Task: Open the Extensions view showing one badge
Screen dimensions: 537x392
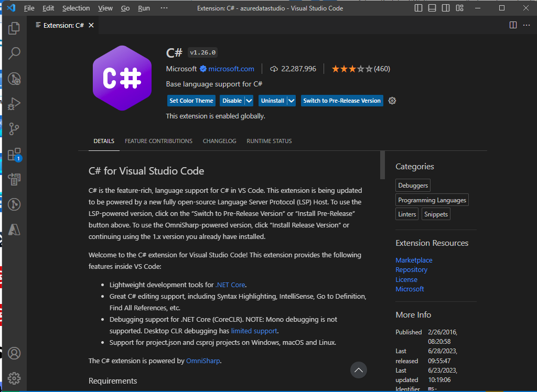Action: pos(14,154)
